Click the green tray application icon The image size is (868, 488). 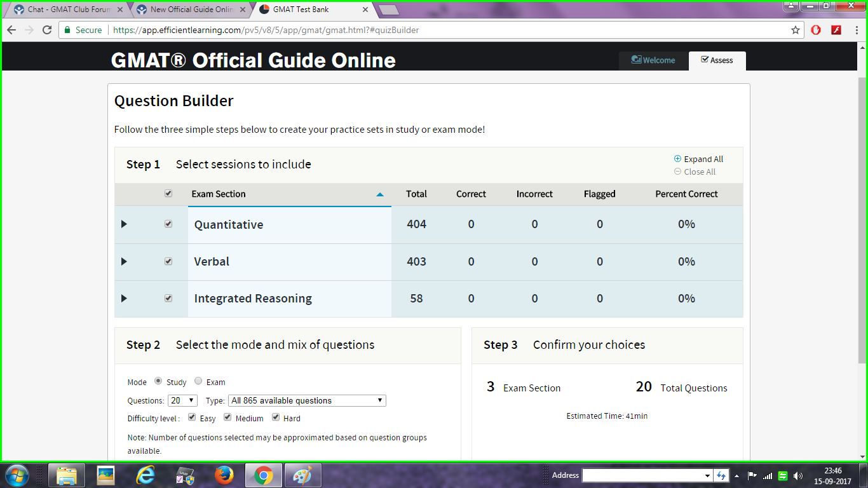coord(783,475)
